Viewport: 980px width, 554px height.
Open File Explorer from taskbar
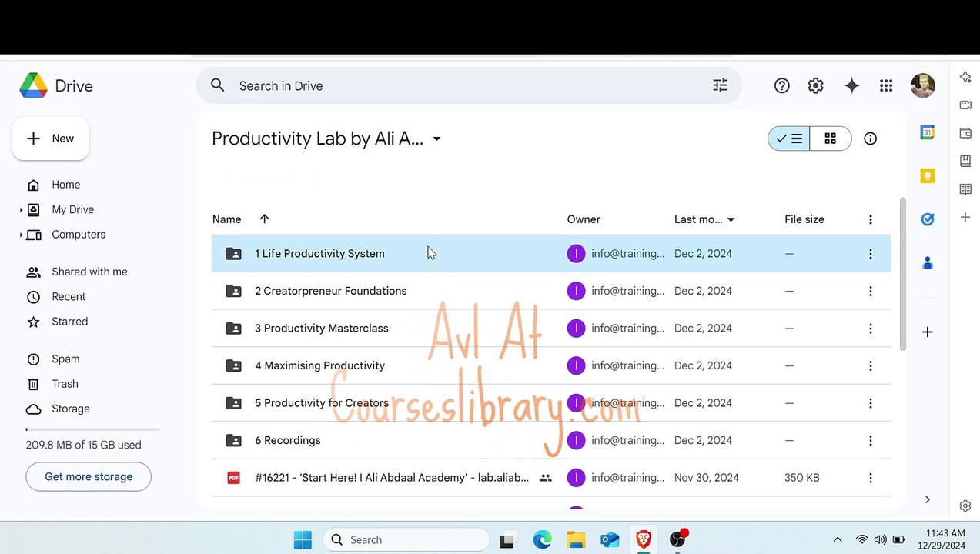coord(576,539)
